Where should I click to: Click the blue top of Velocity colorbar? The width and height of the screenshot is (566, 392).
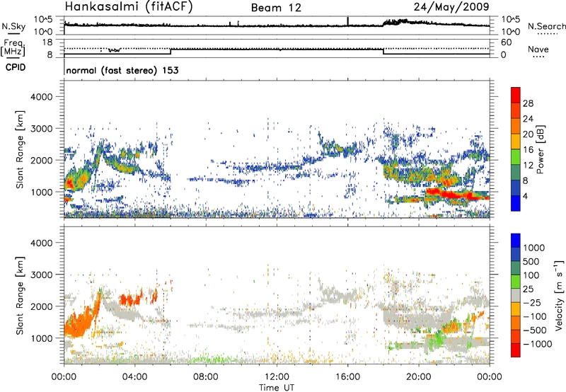(516, 240)
